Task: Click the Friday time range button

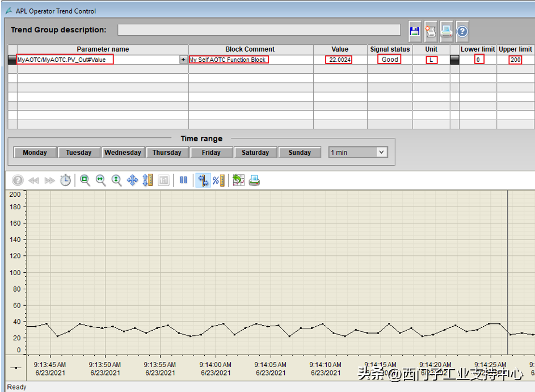Action: click(x=211, y=153)
